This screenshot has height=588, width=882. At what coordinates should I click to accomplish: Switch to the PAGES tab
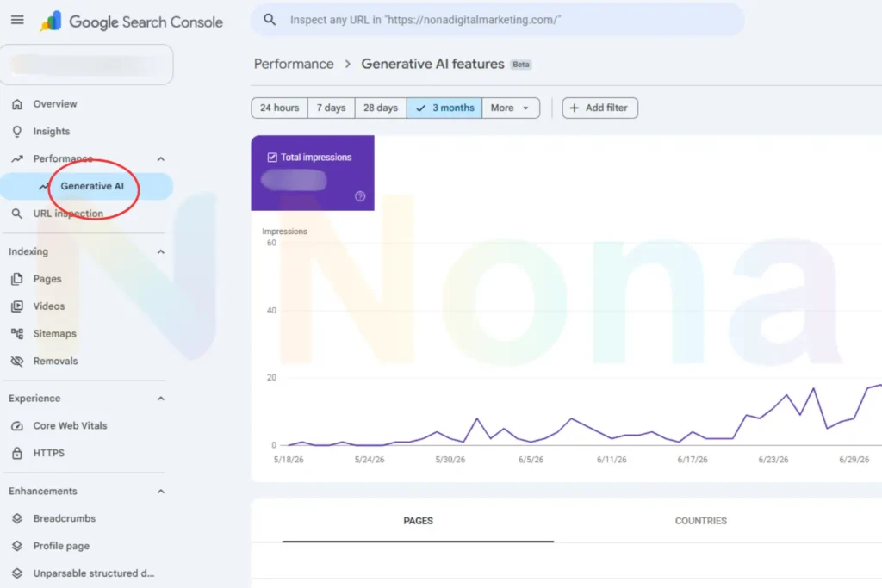tap(418, 521)
